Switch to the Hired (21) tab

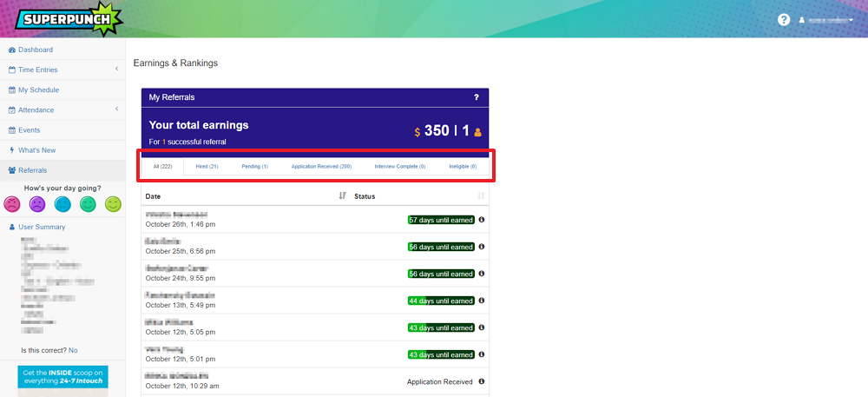click(207, 166)
